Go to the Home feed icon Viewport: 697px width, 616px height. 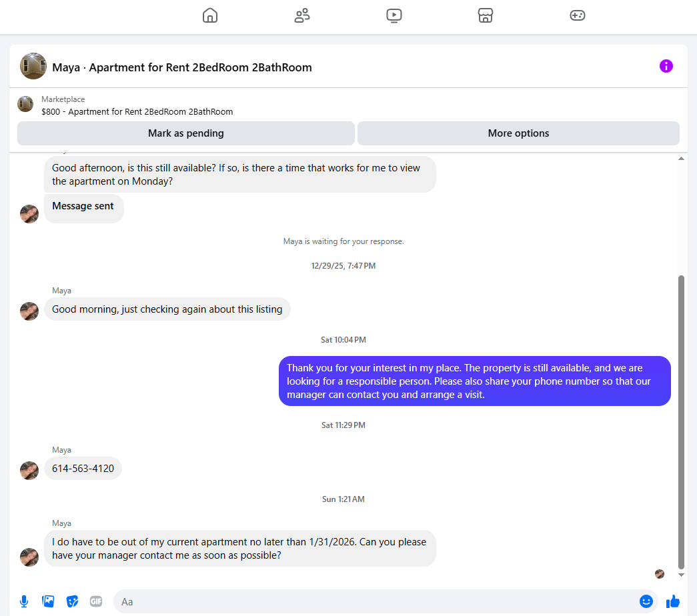click(210, 15)
